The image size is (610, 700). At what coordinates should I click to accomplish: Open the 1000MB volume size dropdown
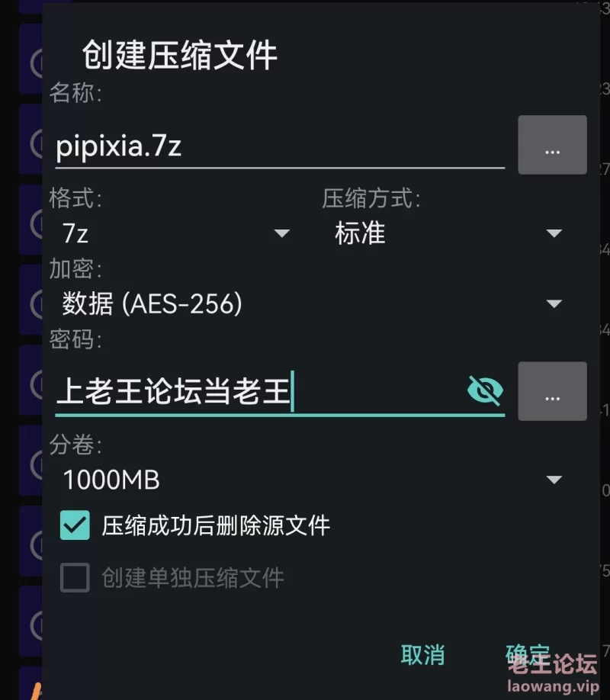[x=312, y=480]
